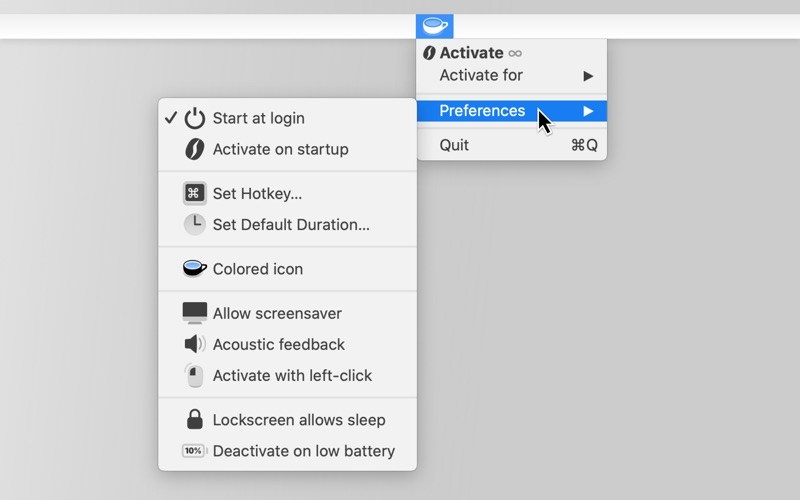Click the bean icon for Activate on startup
This screenshot has height=500, width=800.
[x=195, y=150]
